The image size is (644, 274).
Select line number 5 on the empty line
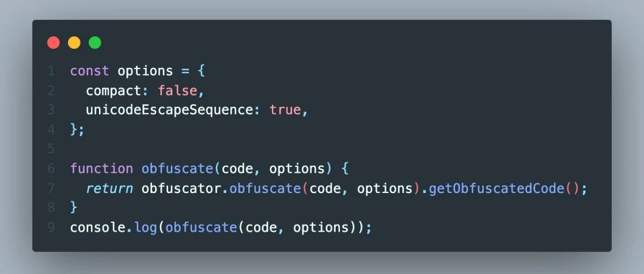(51, 149)
